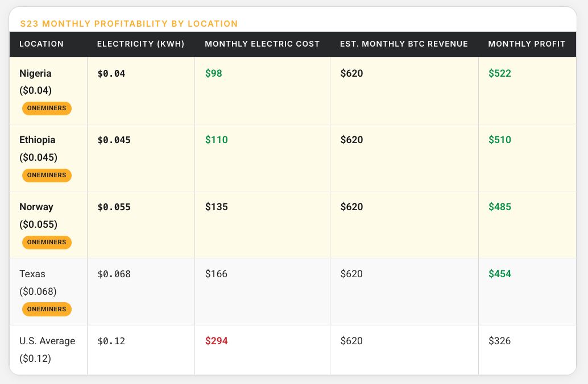Click the $522 monthly profit value

coord(500,73)
